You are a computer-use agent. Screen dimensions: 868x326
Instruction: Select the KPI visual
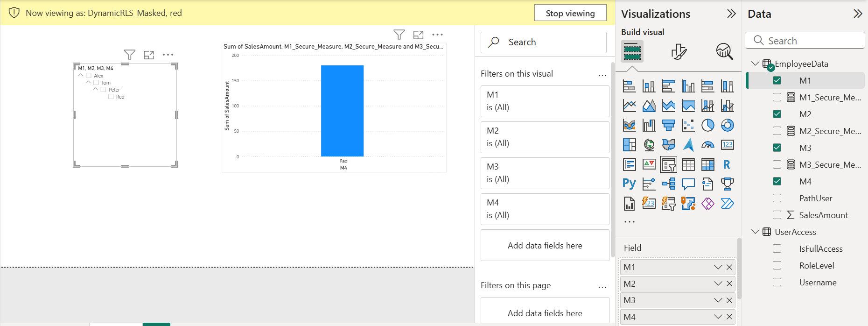coord(649,164)
